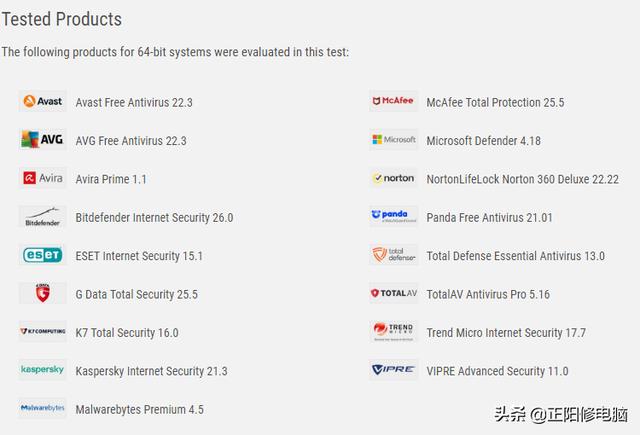Screen dimensions: 640x435
Task: Click the Norton logo icon
Action: click(393, 178)
